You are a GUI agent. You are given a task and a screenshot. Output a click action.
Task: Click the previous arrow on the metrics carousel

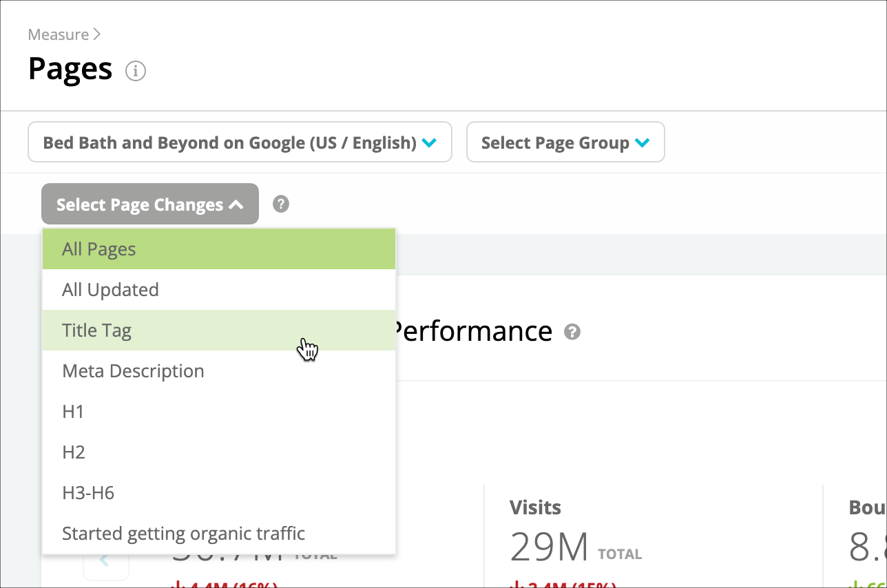pyautogui.click(x=105, y=560)
